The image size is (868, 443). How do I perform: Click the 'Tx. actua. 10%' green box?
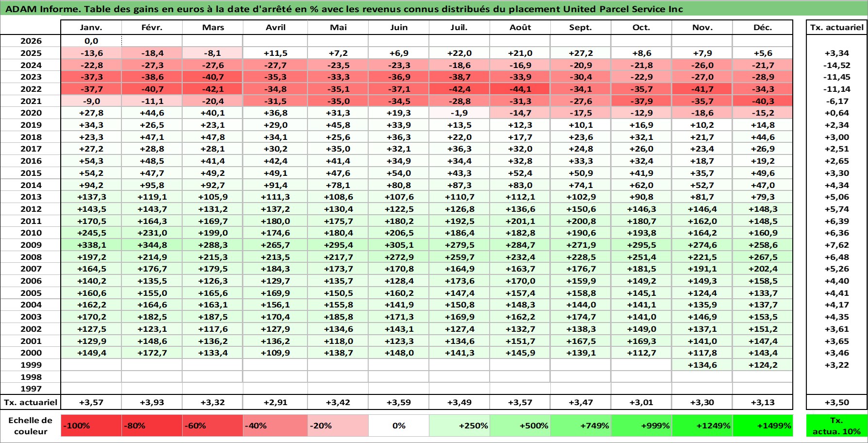point(836,426)
